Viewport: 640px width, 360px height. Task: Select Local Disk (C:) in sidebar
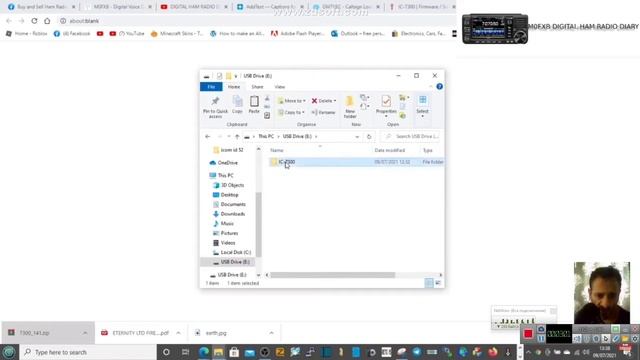(x=236, y=252)
